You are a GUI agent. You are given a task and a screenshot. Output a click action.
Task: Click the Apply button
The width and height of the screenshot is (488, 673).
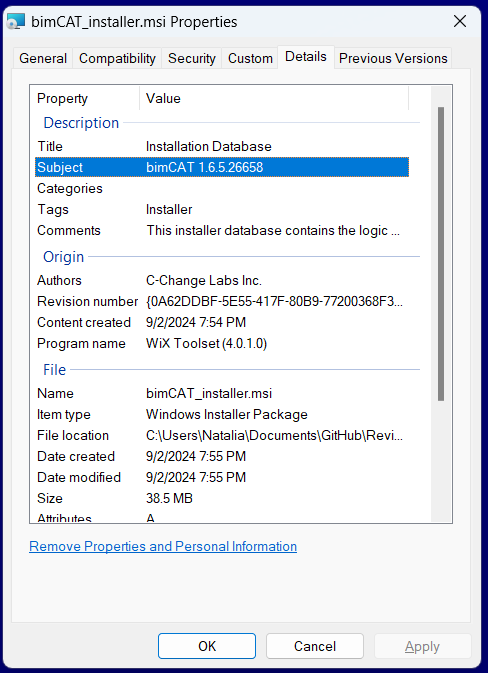point(423,646)
